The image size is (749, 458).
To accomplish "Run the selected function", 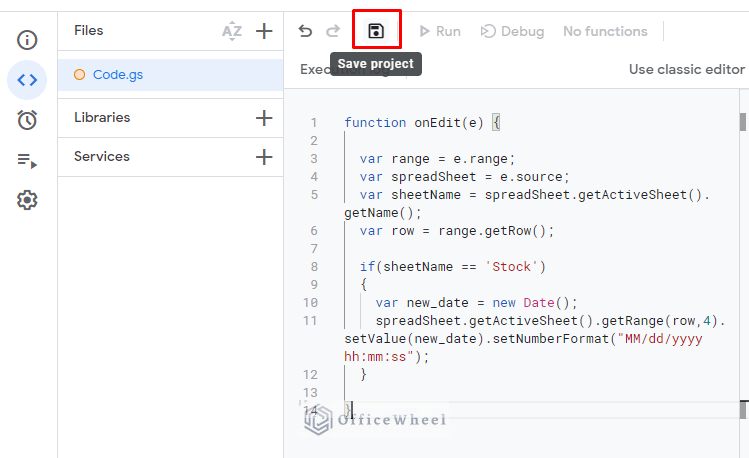I will (x=440, y=32).
